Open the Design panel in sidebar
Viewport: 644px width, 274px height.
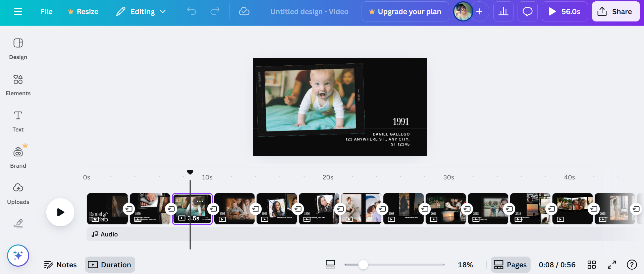pyautogui.click(x=18, y=49)
